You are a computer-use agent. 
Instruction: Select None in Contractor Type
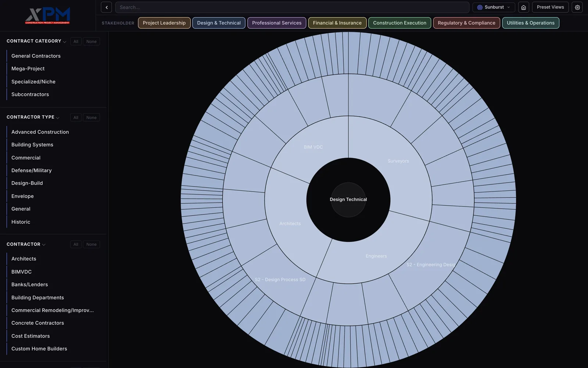point(92,118)
